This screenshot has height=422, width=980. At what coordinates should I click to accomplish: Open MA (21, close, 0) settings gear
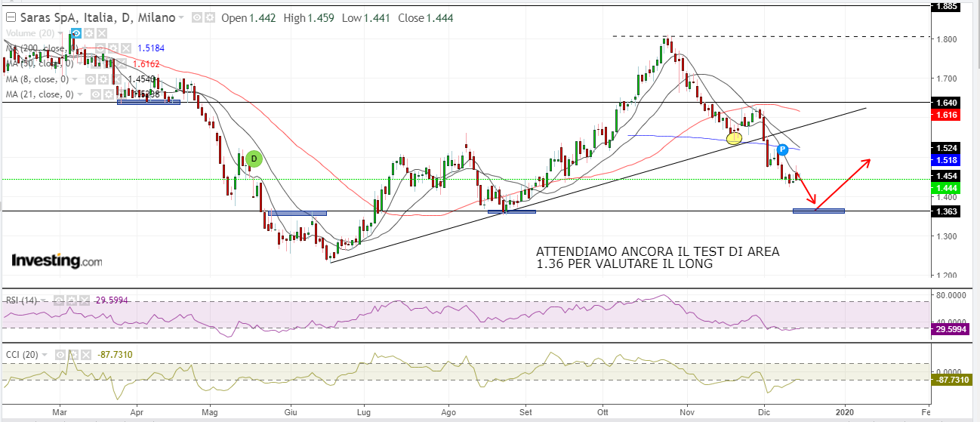(x=109, y=94)
